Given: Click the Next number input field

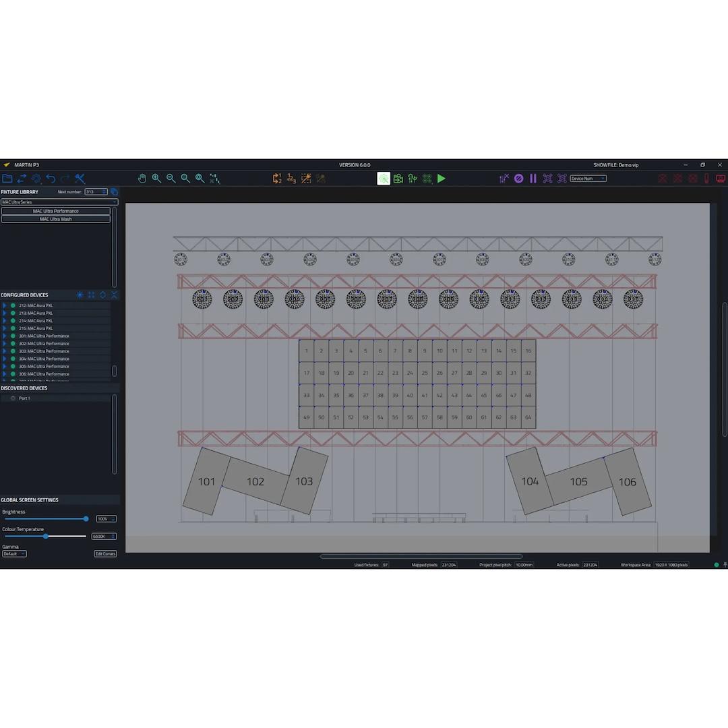Looking at the screenshot, I should pyautogui.click(x=95, y=192).
